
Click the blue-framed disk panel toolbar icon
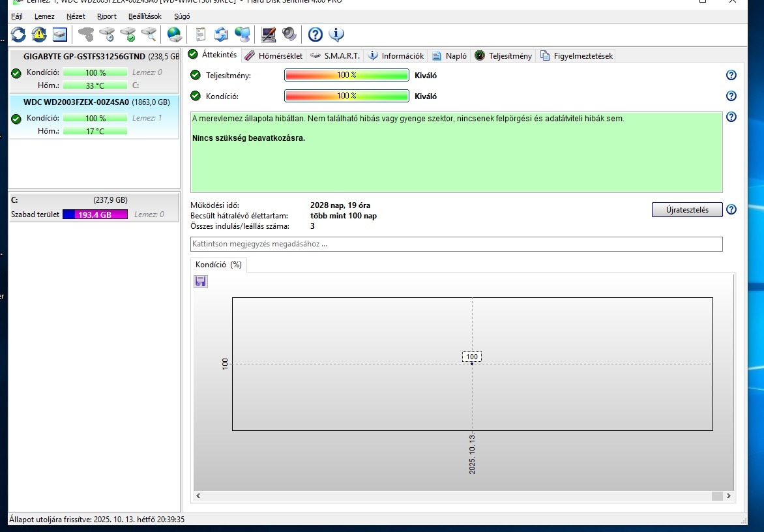[x=60, y=34]
